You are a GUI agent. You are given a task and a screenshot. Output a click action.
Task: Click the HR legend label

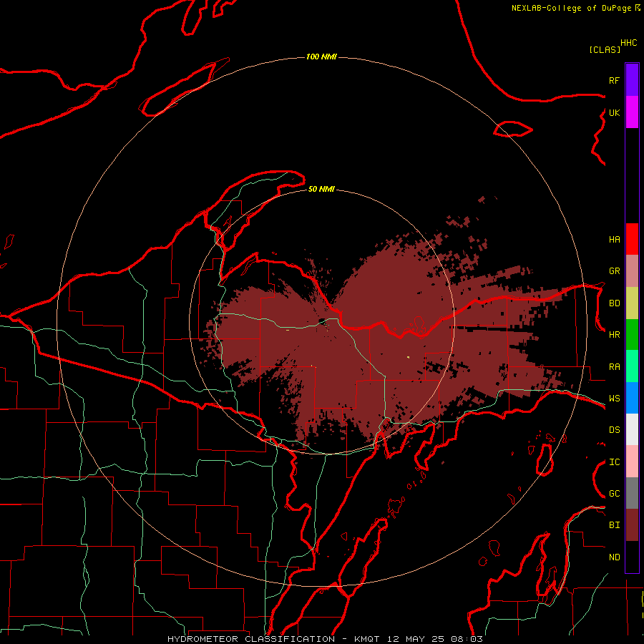pyautogui.click(x=614, y=335)
